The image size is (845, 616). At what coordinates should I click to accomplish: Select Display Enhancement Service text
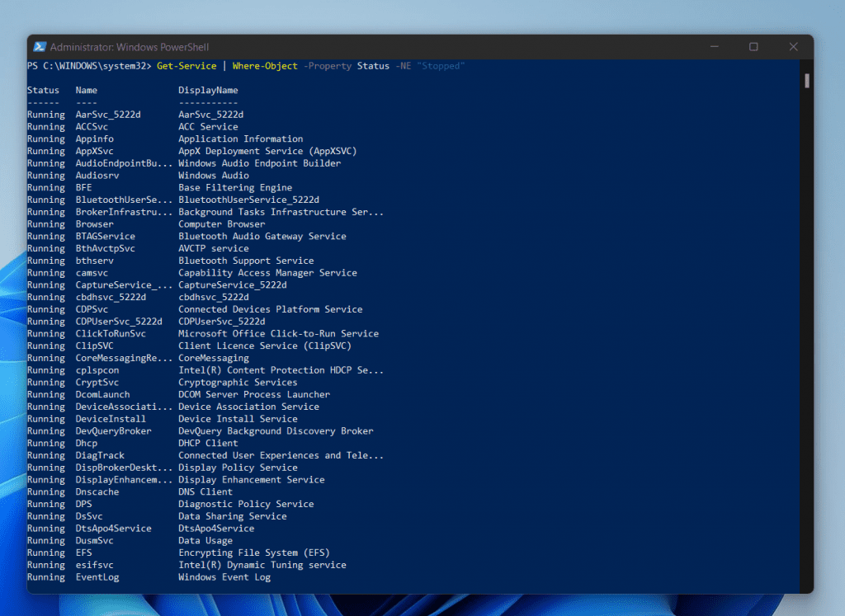point(251,480)
